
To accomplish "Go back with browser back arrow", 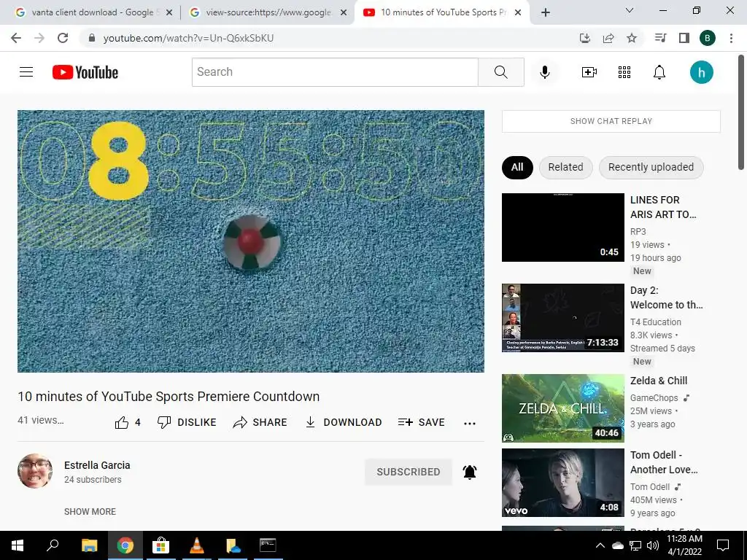I will 16,38.
